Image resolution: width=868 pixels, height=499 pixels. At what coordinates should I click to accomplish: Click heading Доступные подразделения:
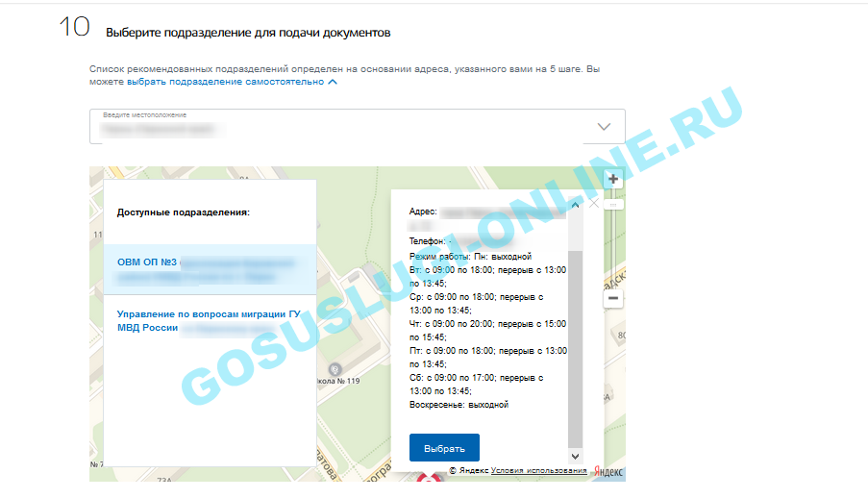[x=184, y=212]
